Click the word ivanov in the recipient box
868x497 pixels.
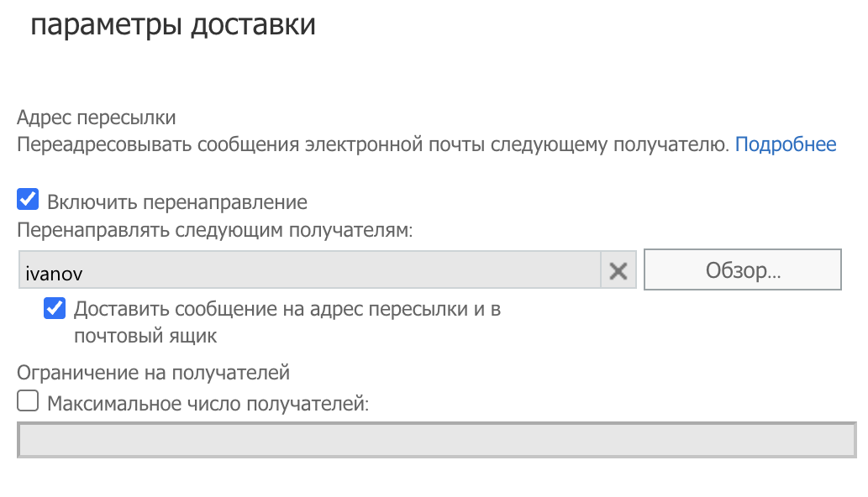(x=55, y=273)
